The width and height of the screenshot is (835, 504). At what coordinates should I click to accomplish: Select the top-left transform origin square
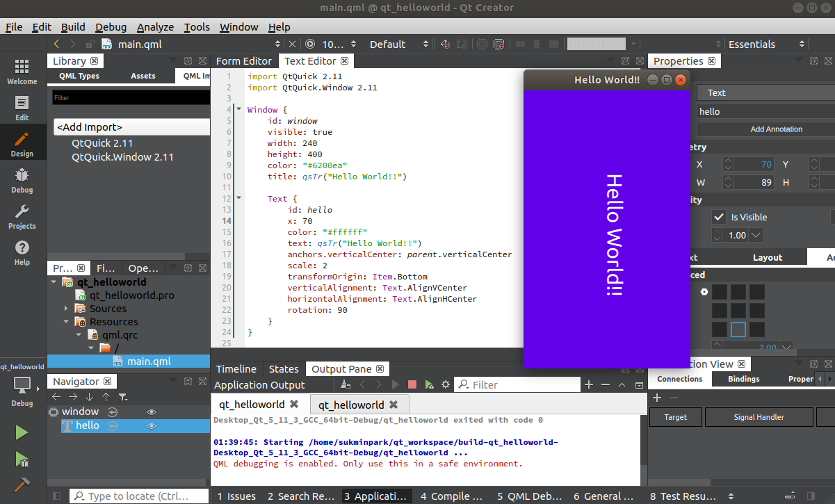(719, 292)
